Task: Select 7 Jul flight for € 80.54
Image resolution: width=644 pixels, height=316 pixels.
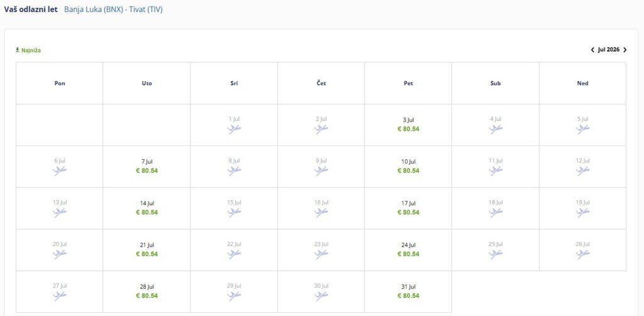Action: [x=147, y=166]
